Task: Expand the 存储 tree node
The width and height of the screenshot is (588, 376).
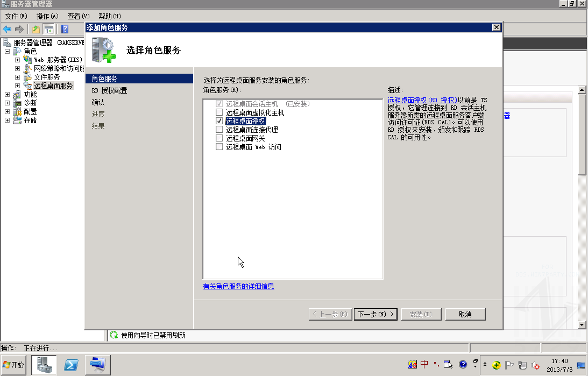Action: coord(7,120)
